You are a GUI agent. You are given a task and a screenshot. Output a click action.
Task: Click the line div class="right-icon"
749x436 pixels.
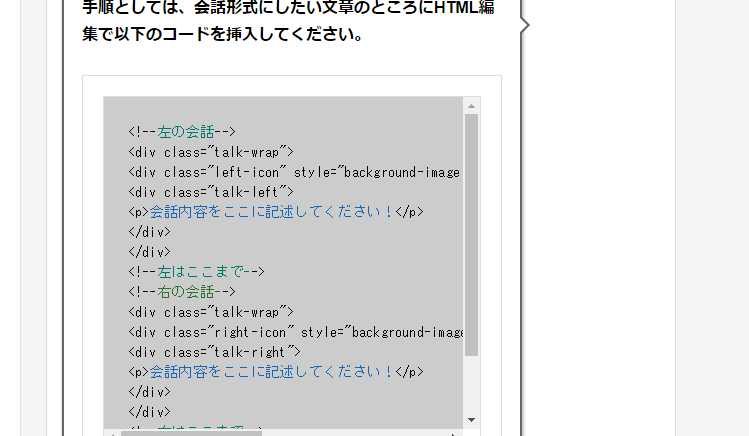click(x=296, y=332)
